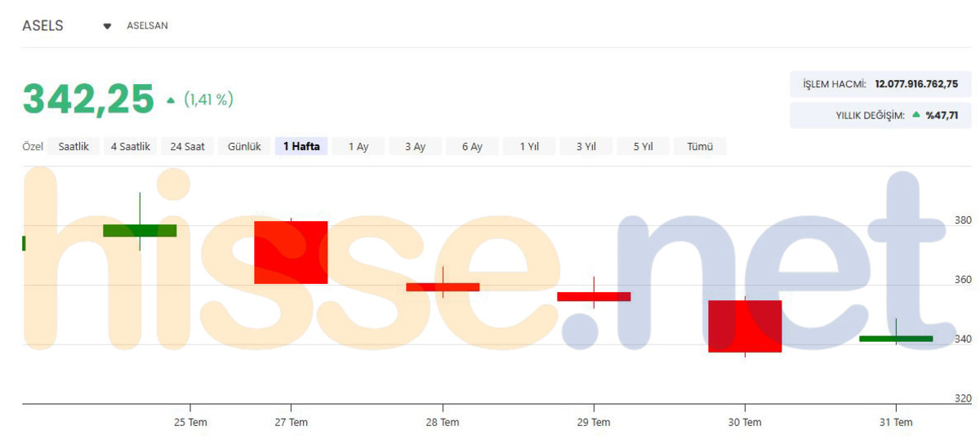Switch chart to 24 Saat range

[x=188, y=147]
